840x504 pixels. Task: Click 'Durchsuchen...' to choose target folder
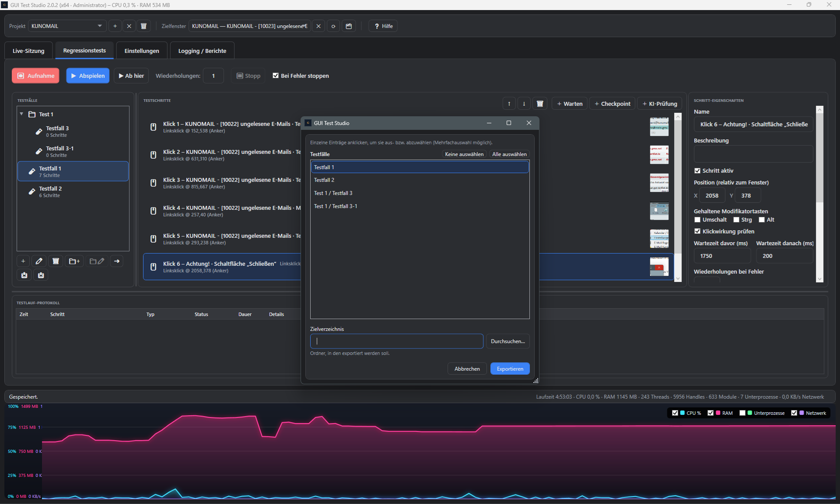[x=508, y=341]
